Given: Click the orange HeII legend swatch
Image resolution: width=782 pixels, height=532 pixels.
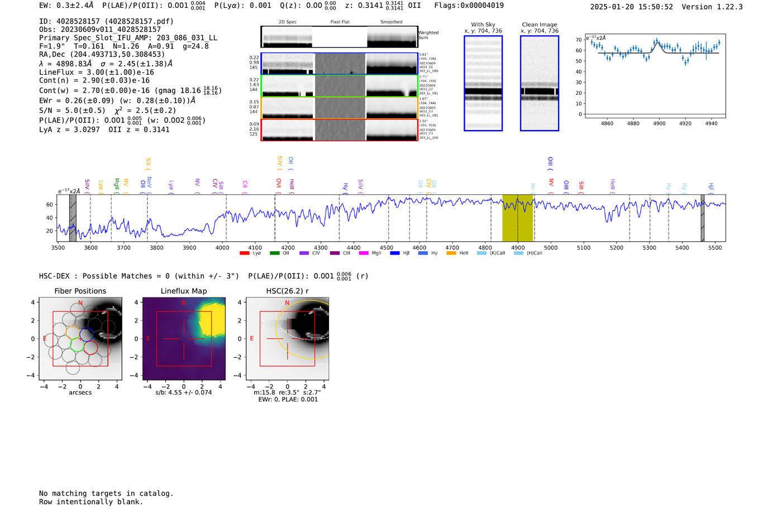Looking at the screenshot, I should [451, 253].
